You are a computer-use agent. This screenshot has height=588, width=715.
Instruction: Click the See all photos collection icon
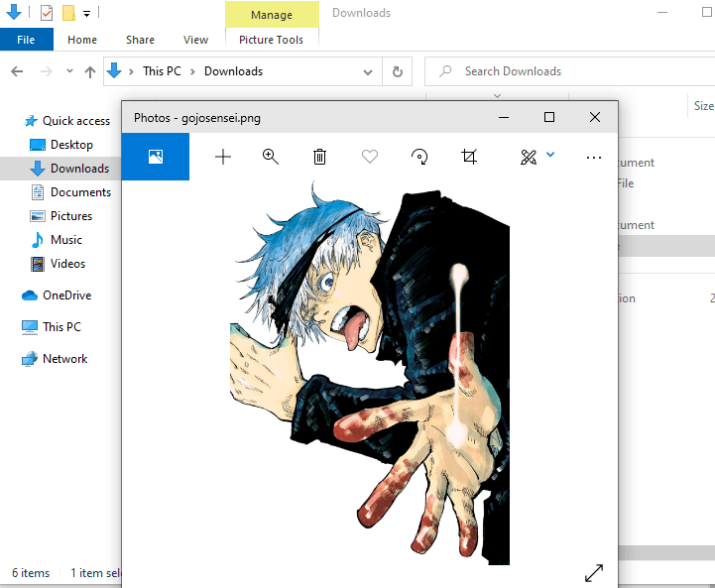click(155, 157)
